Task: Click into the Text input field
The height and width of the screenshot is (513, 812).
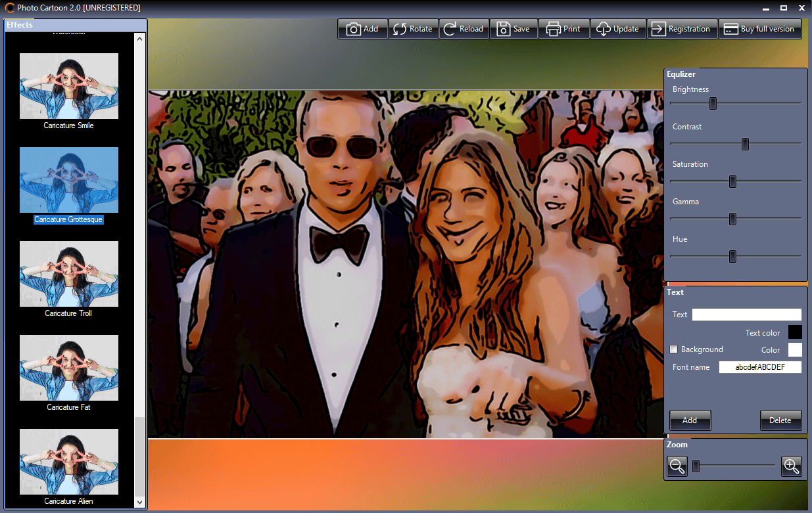Action: click(x=747, y=315)
